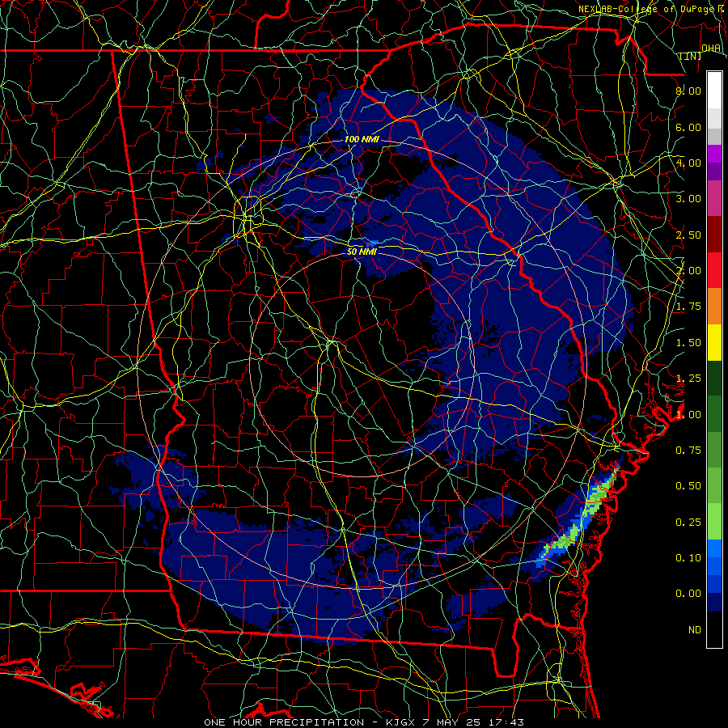
Task: Click the 0.25 legend value
Action: pyautogui.click(x=688, y=523)
